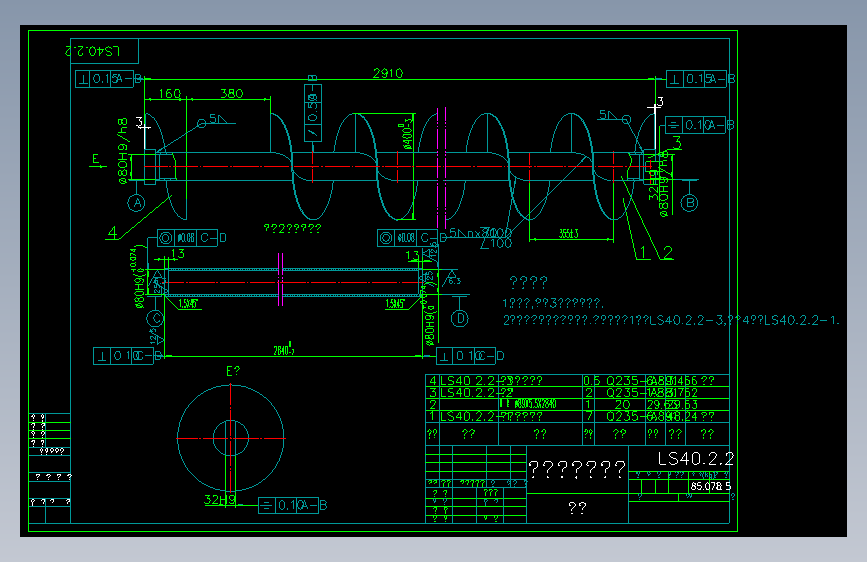Click the bottom-left perpendicularity 0.10 C-D frame
Screen dimensions: 867x562
pyautogui.click(x=128, y=356)
